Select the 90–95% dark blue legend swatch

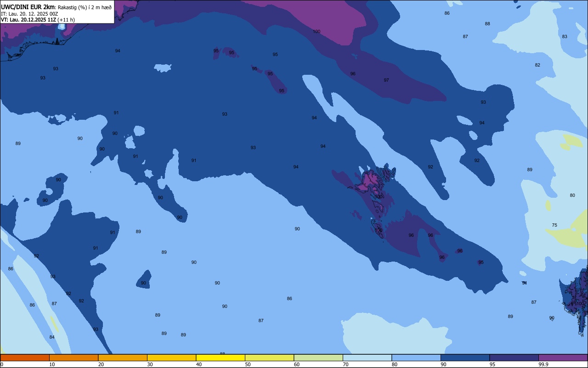[465, 357]
